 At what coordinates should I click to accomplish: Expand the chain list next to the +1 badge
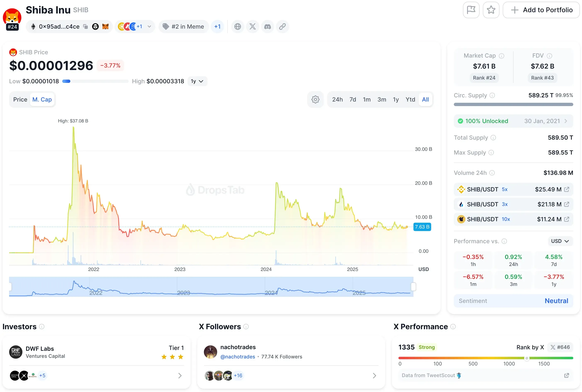(x=149, y=27)
